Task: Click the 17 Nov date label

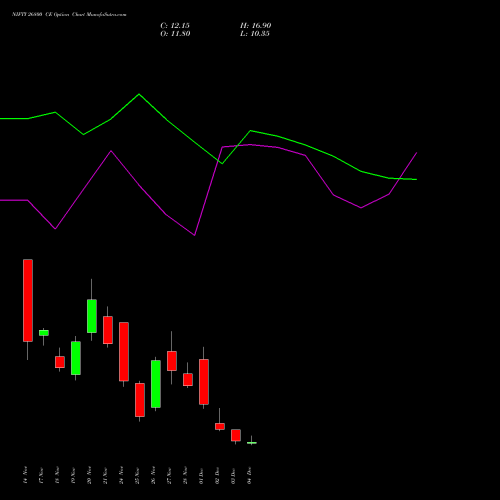Action: point(41,475)
